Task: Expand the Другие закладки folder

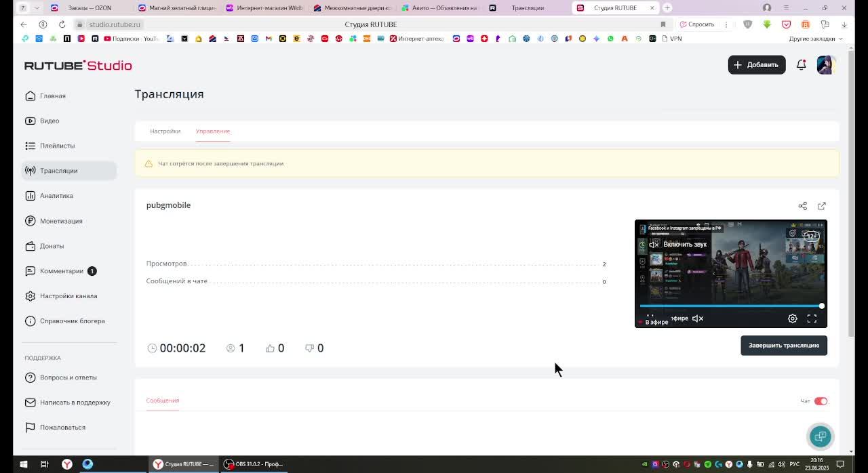Action: coord(816,39)
